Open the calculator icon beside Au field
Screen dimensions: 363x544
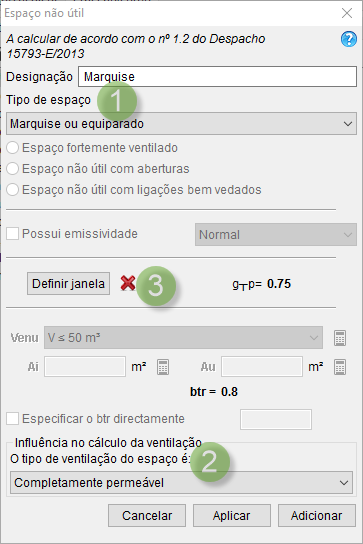(340, 367)
